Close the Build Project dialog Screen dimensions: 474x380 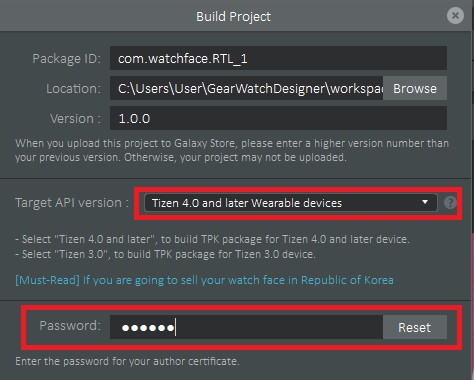click(455, 15)
